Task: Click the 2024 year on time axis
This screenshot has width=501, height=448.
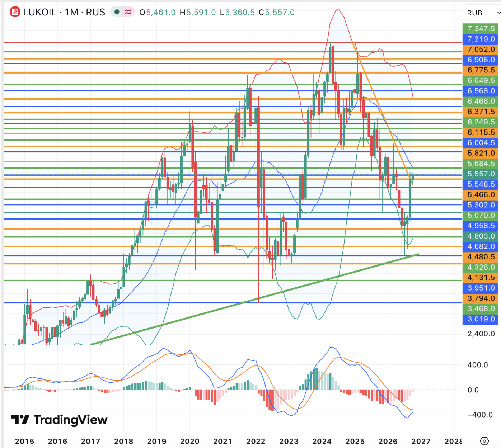Action: pos(322,441)
